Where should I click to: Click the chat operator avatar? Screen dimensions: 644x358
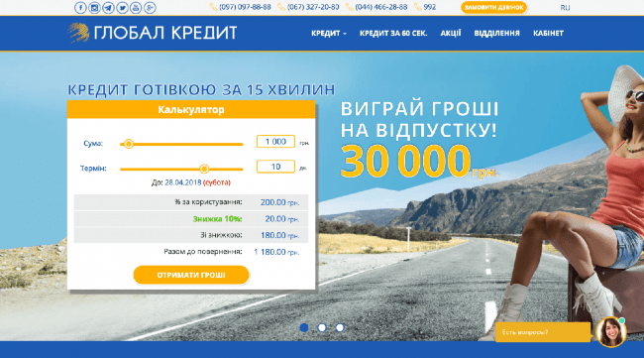tap(611, 331)
